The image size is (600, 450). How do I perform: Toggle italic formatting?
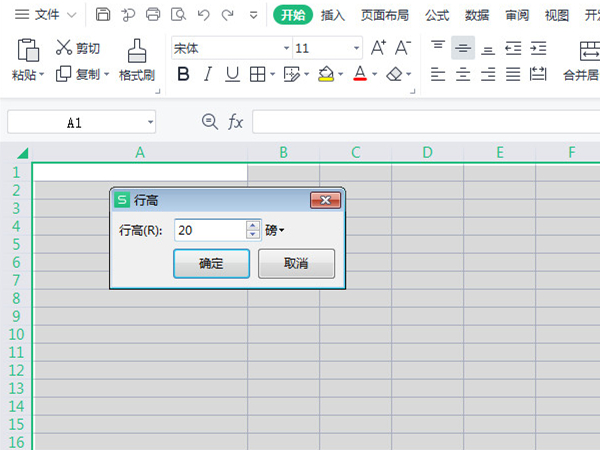[x=208, y=74]
